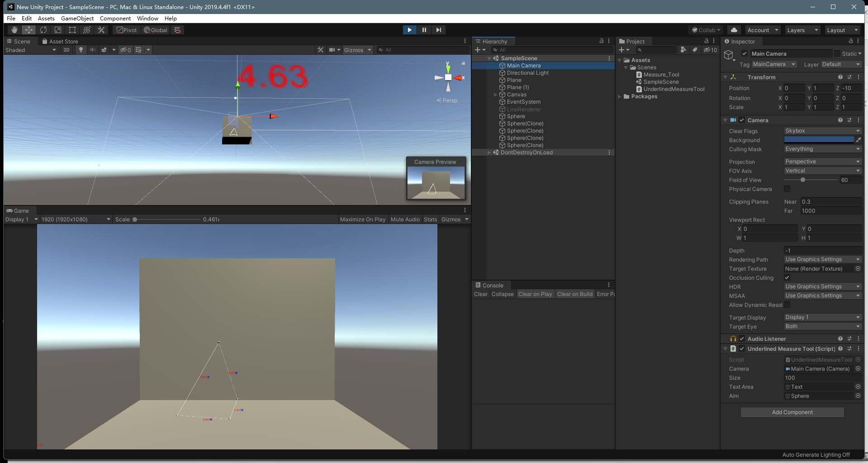
Task: Select the Rect Transform tool
Action: click(72, 30)
